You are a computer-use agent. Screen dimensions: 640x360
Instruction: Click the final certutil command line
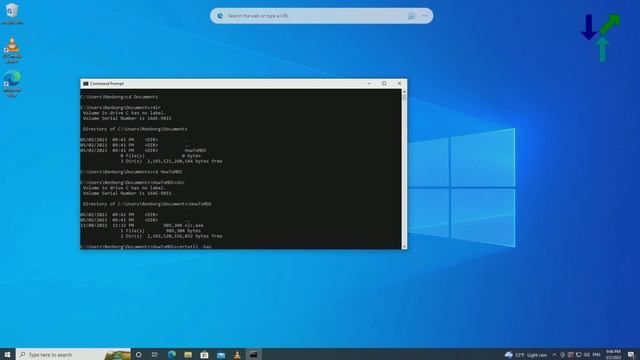tap(146, 247)
